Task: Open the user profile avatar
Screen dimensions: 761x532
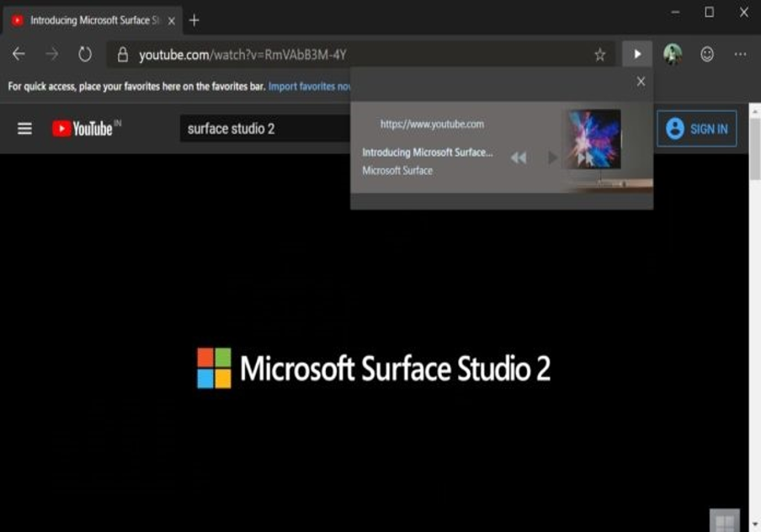Action: click(672, 55)
